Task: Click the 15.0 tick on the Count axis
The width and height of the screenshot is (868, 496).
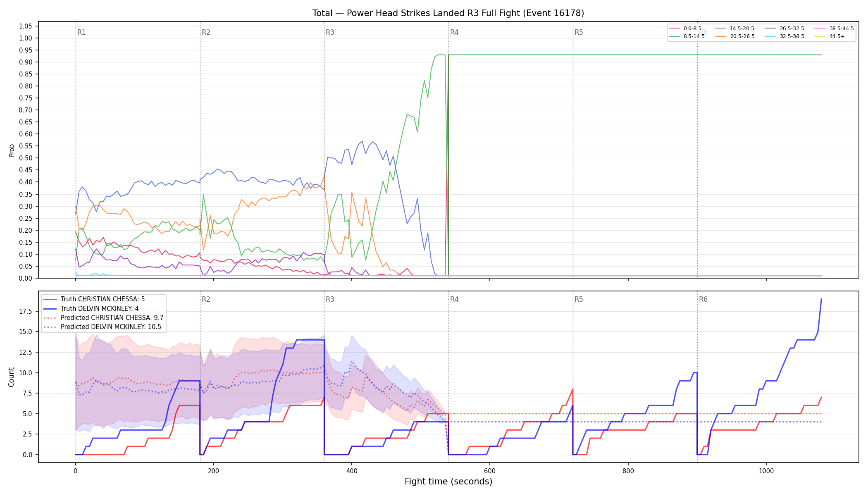Action: pos(26,331)
